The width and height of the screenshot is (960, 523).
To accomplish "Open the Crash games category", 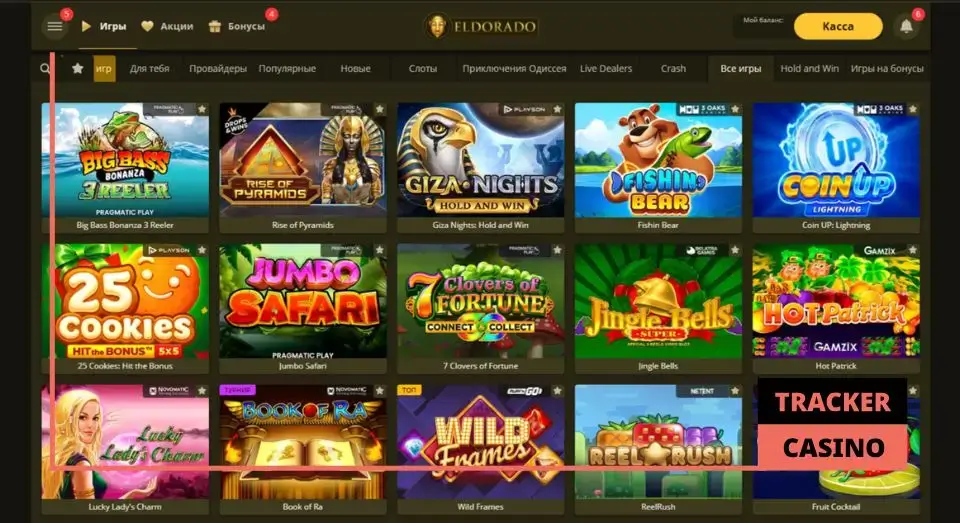I will click(x=673, y=69).
